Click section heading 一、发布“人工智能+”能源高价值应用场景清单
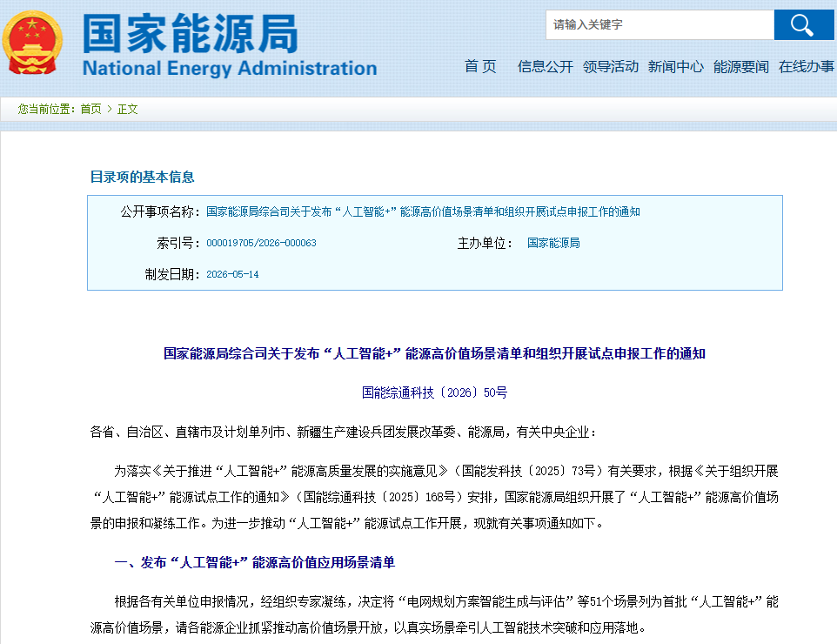The image size is (837, 644). (255, 562)
